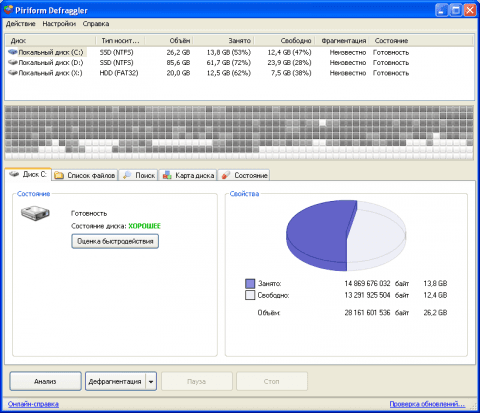Click the ХОРОШЕЕ disk health text
Image resolution: width=480 pixels, height=413 pixels.
(145, 226)
